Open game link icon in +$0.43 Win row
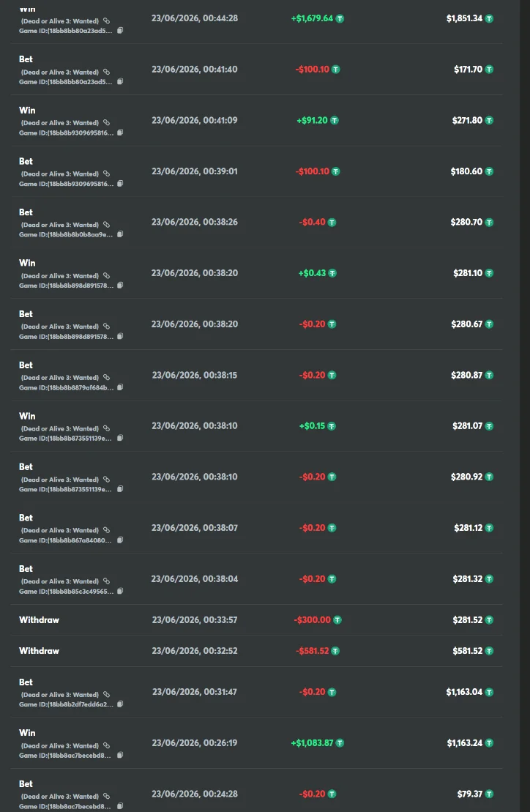This screenshot has width=530, height=812. pos(106,276)
